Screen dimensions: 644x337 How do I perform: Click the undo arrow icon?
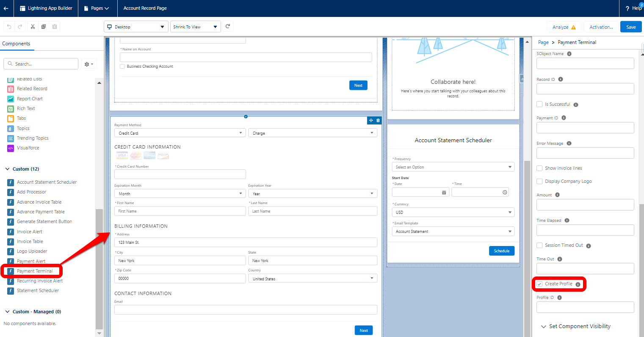pos(9,27)
